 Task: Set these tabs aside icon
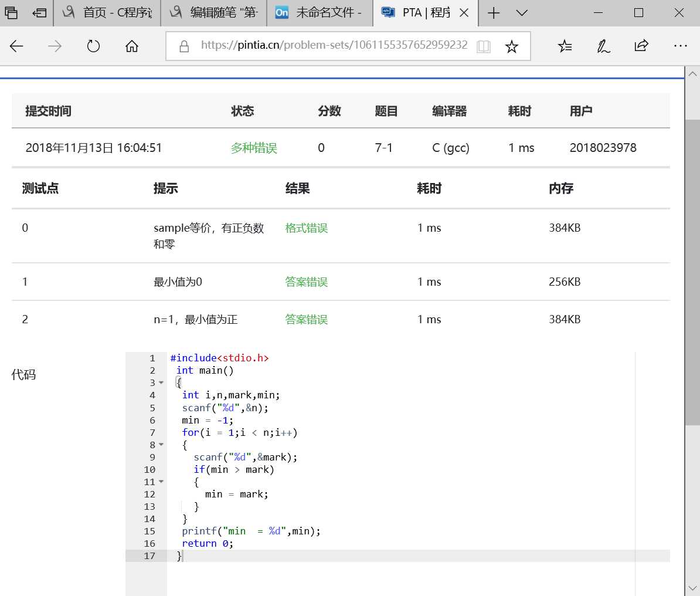[x=39, y=12]
